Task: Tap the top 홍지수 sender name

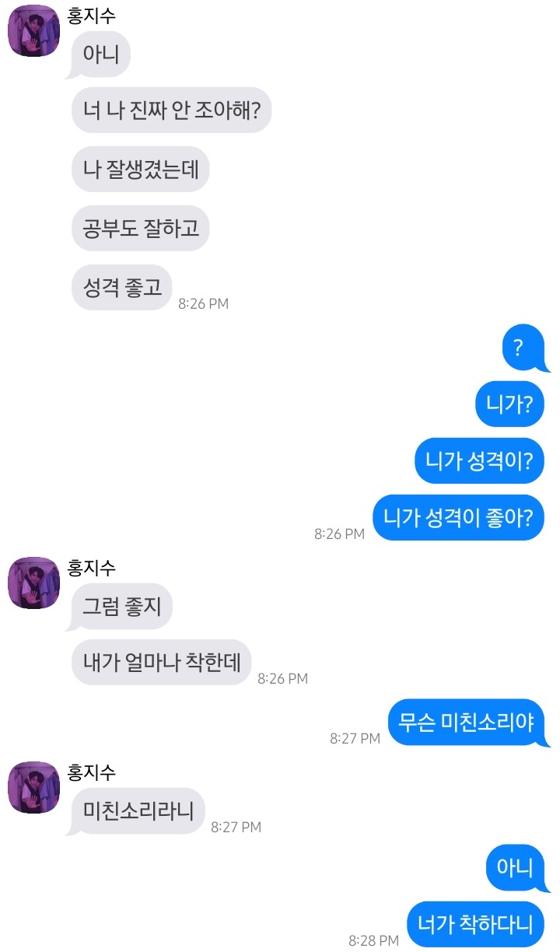Action: tap(92, 15)
